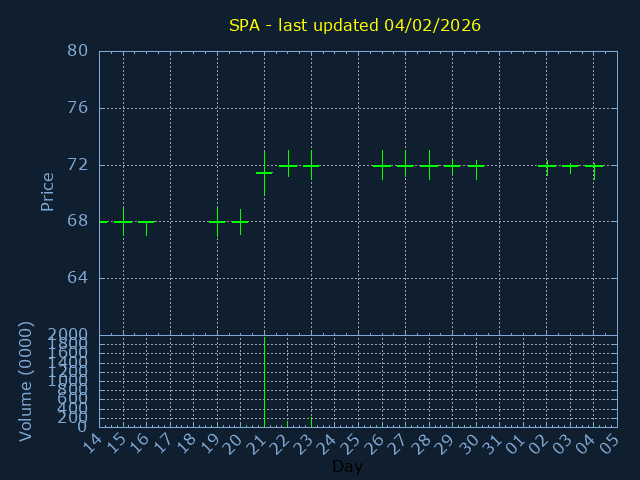
Task: Click the Volume (0000) axis label
Action: pyautogui.click(x=26, y=380)
